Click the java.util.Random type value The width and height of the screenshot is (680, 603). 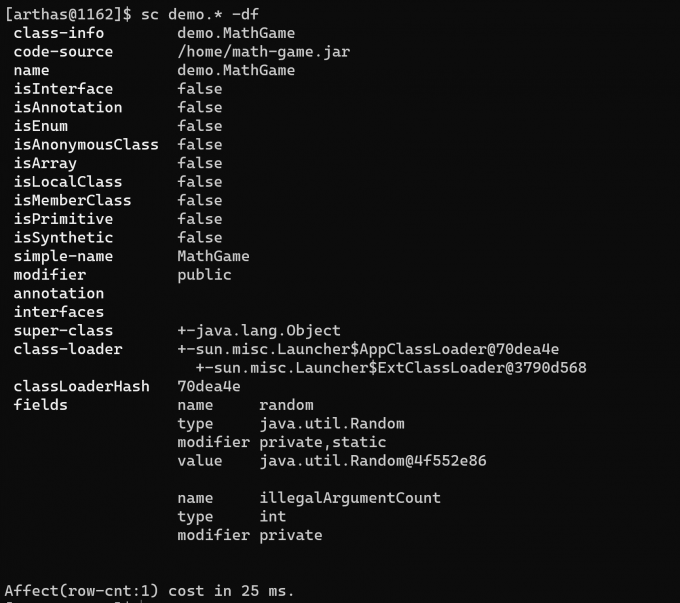point(332,424)
